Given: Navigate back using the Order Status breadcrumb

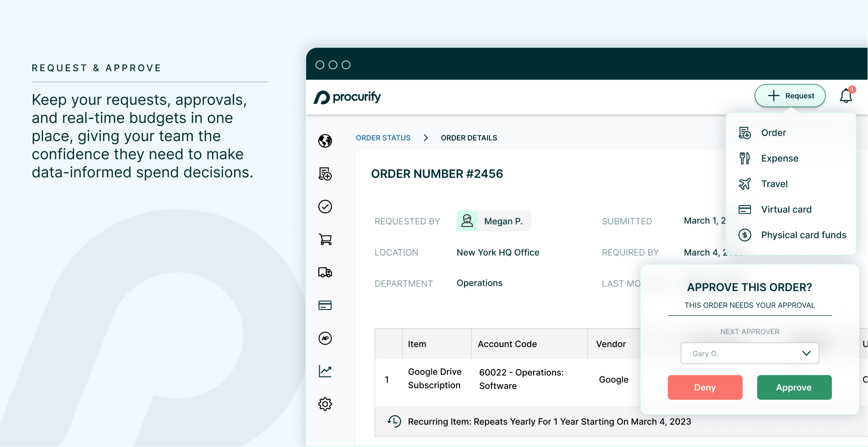Looking at the screenshot, I should click(383, 138).
